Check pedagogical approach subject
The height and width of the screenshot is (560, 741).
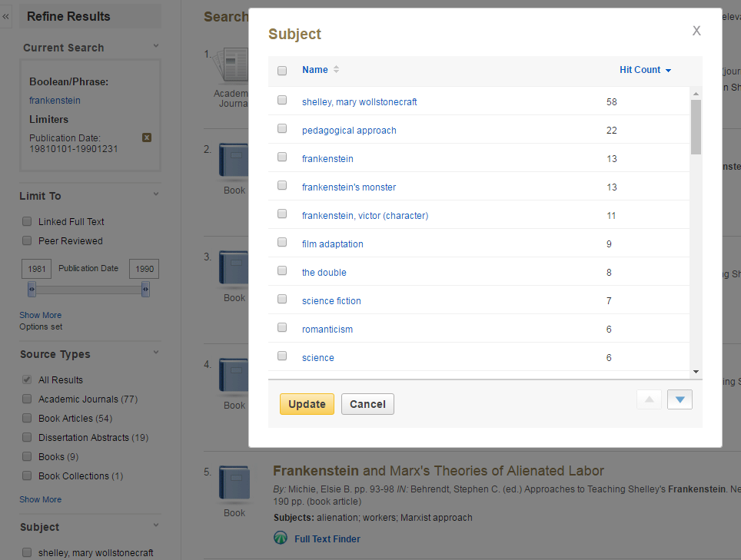[x=282, y=128]
